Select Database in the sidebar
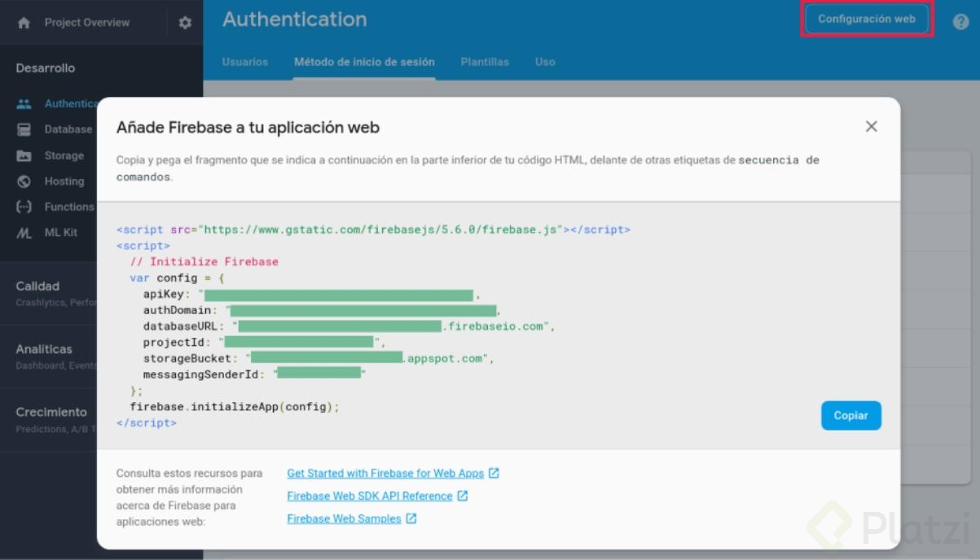The height and width of the screenshot is (560, 980). coord(68,129)
